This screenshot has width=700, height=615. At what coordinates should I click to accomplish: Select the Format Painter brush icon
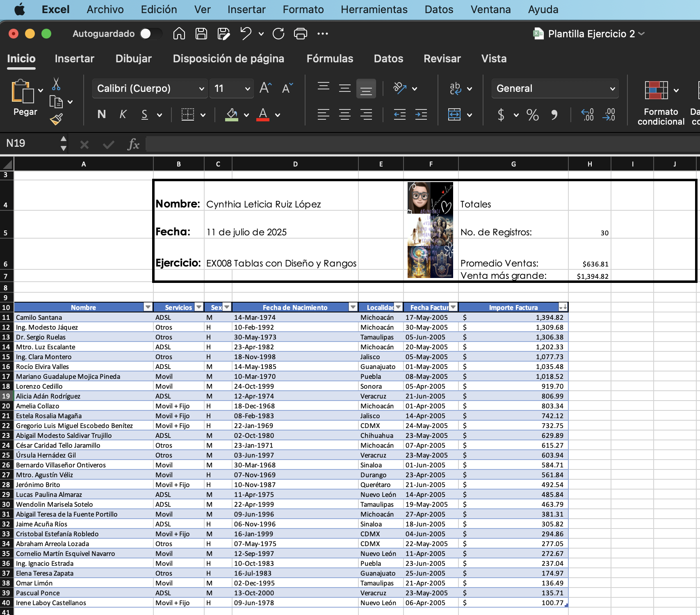(x=56, y=119)
